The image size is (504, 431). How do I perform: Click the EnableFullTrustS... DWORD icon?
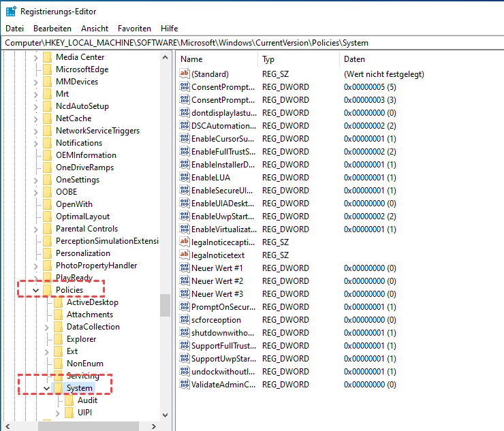(x=185, y=151)
